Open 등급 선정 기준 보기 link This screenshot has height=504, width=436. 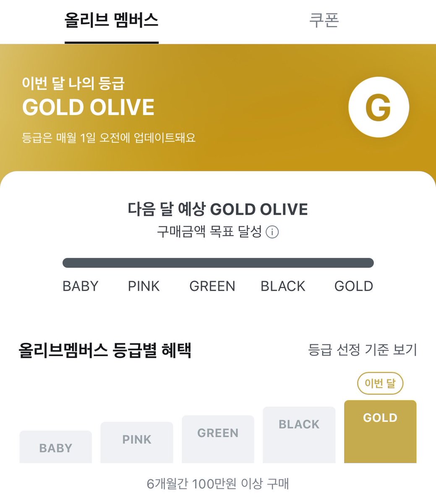click(x=363, y=349)
